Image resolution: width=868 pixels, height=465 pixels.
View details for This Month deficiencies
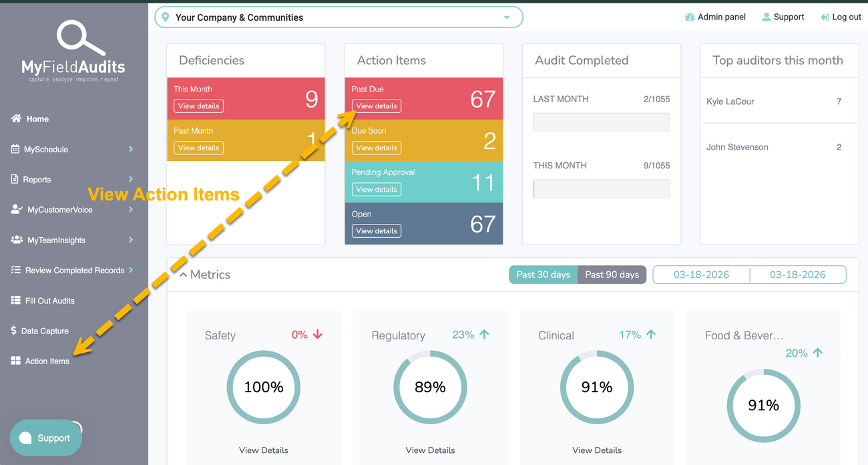198,106
